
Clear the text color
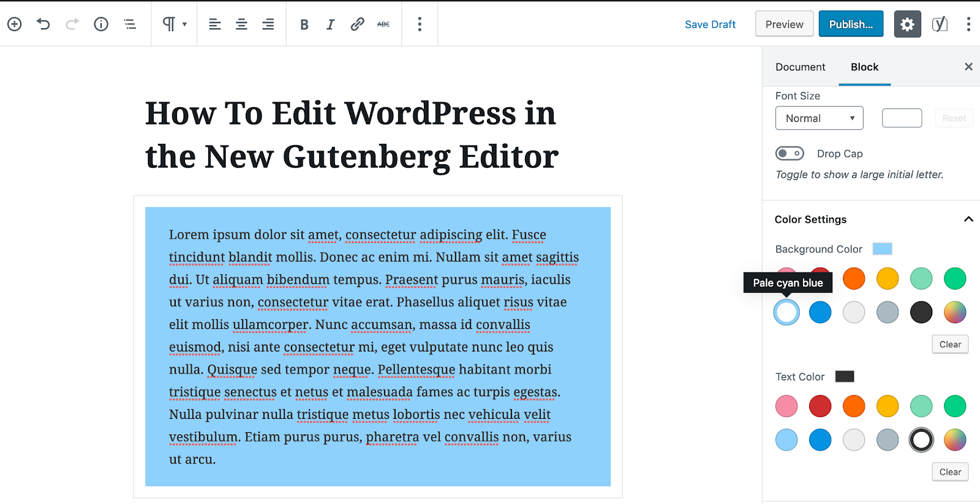[950, 472]
